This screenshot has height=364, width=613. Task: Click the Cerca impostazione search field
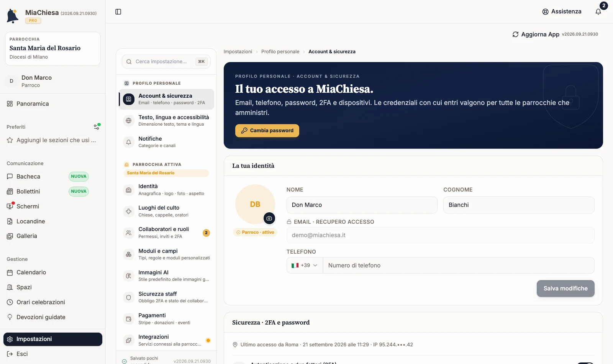(166, 62)
